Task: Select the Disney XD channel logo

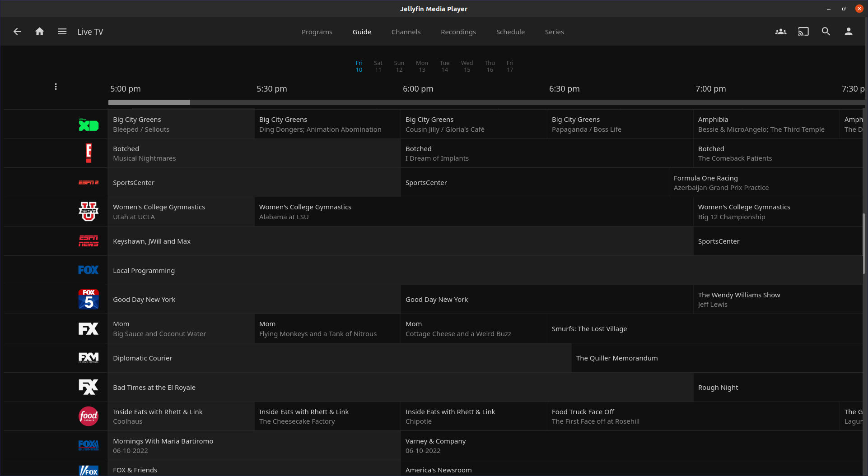Action: [x=89, y=125]
